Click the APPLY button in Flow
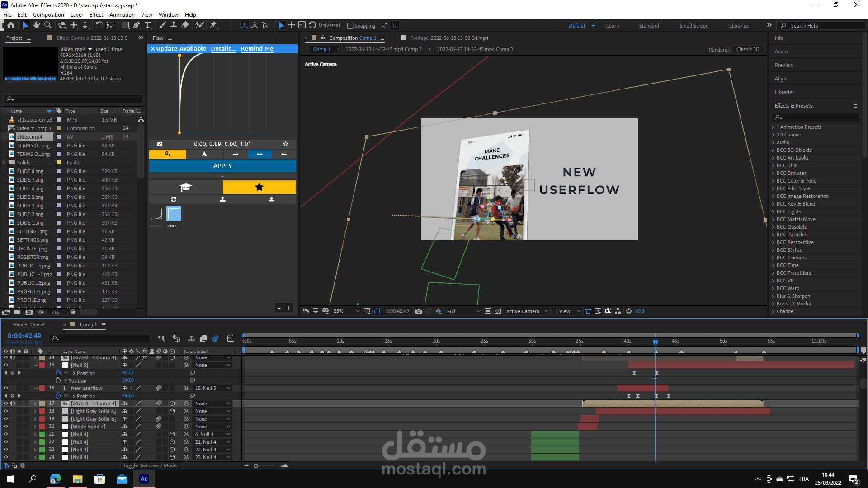868x488 pixels. tap(222, 166)
